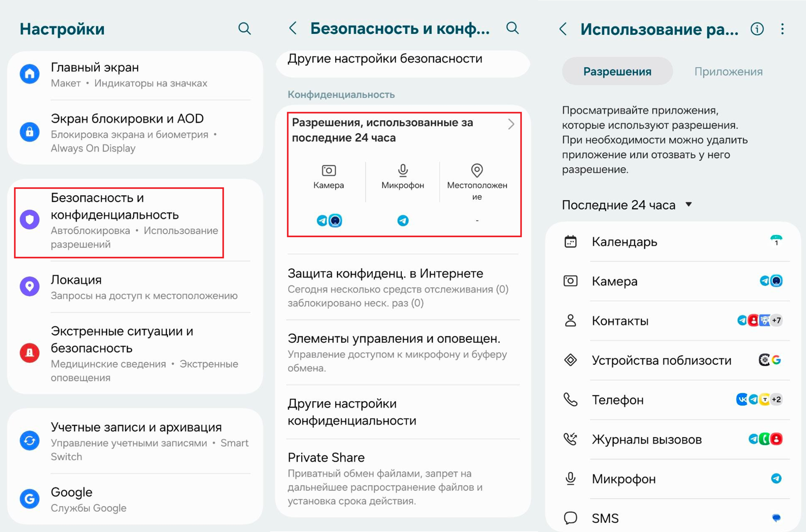Open chevron next to Разрешения, использованные за 24 часа
Viewport: 806px width, 532px height.
point(511,124)
